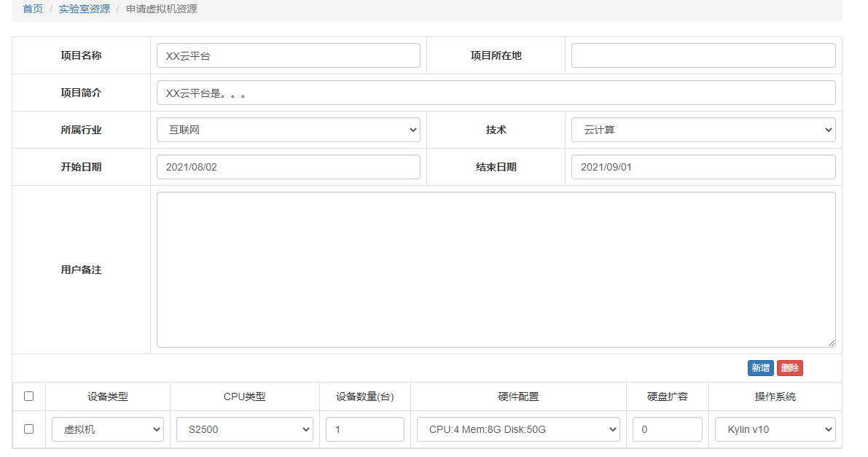The width and height of the screenshot is (868, 457).
Task: Click into the 项目简介 text field
Action: pyautogui.click(x=496, y=93)
